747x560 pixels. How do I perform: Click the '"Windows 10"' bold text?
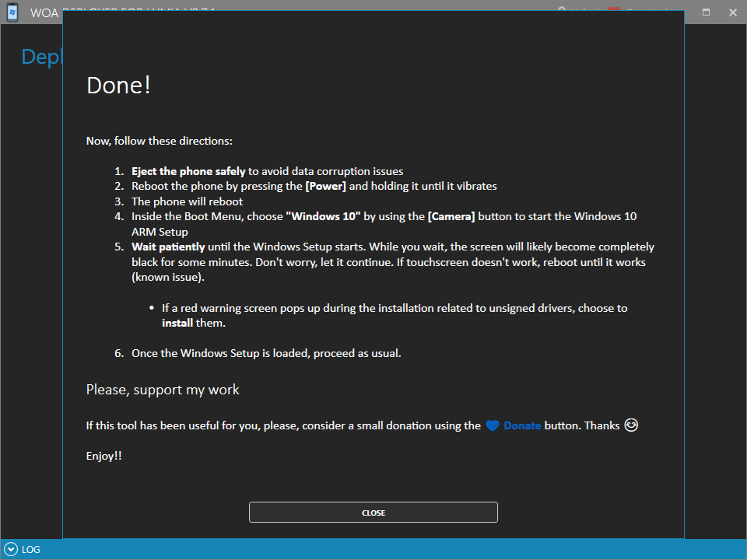click(x=323, y=217)
